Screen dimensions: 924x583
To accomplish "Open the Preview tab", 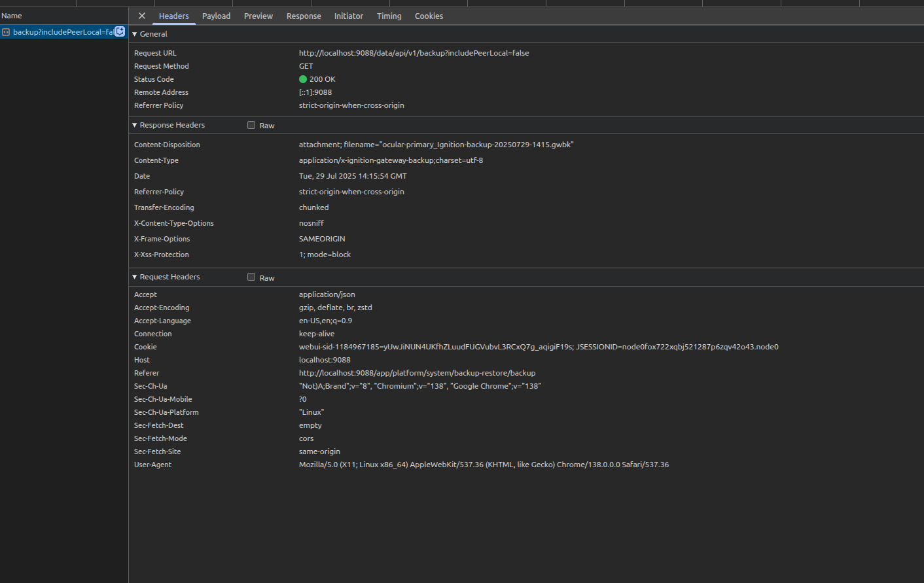I will [258, 16].
